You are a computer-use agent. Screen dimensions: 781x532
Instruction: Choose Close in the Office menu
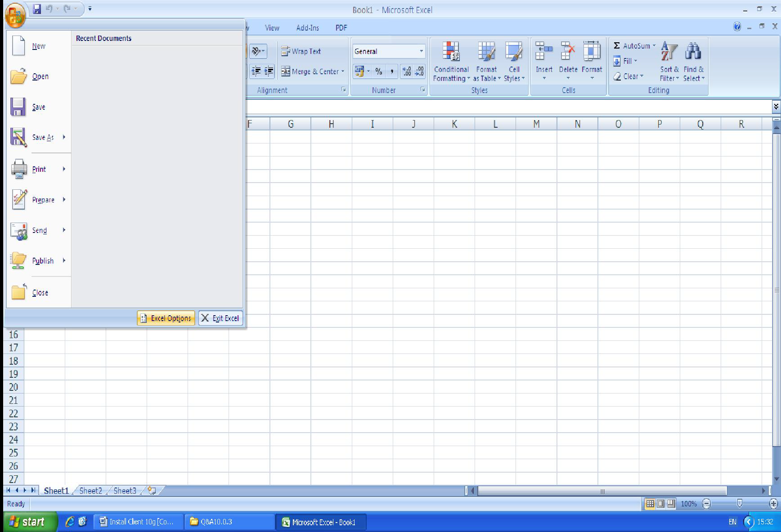pos(39,292)
